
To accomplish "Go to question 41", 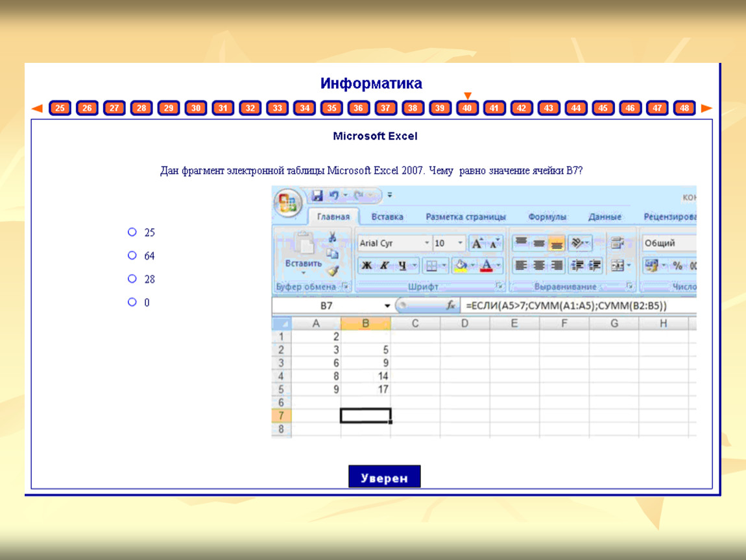I will (494, 108).
